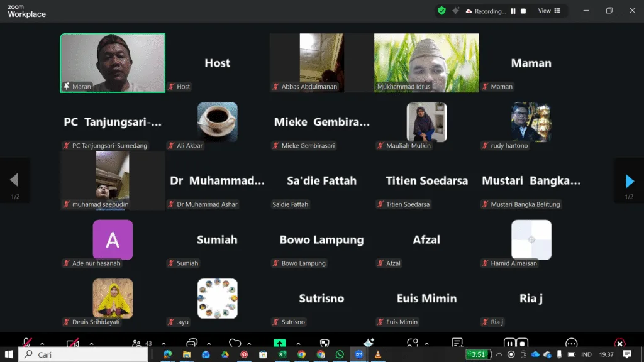Expand video options caret beside camera

(x=91, y=344)
